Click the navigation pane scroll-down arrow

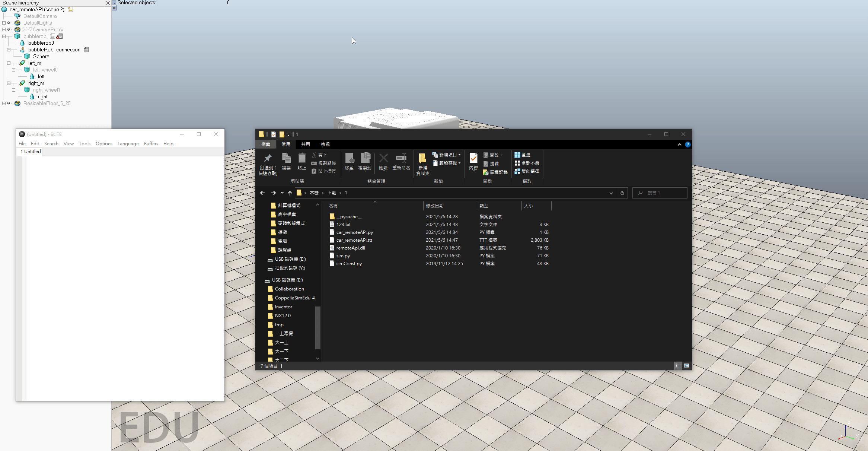317,358
